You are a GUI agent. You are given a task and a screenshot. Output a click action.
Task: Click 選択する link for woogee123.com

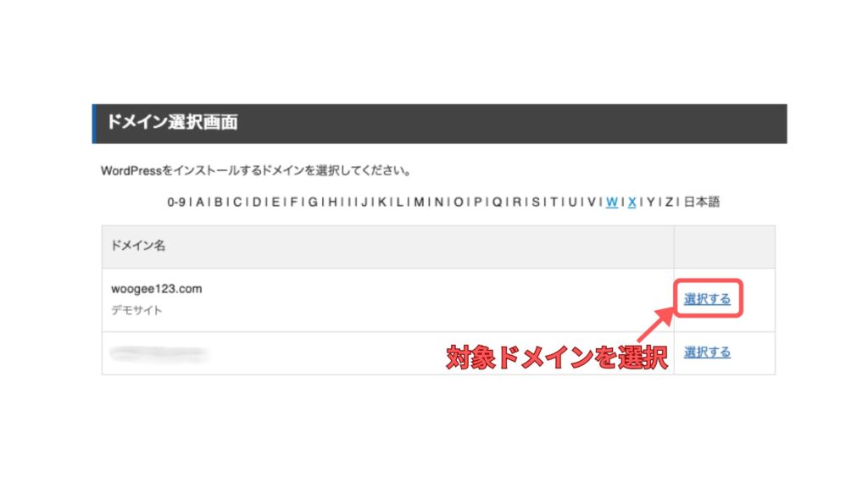click(707, 299)
